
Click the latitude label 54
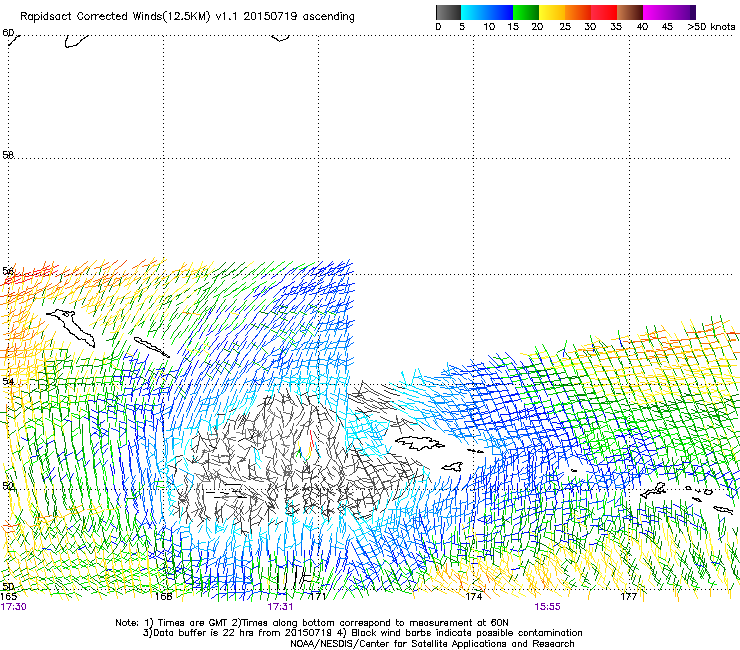pyautogui.click(x=8, y=381)
